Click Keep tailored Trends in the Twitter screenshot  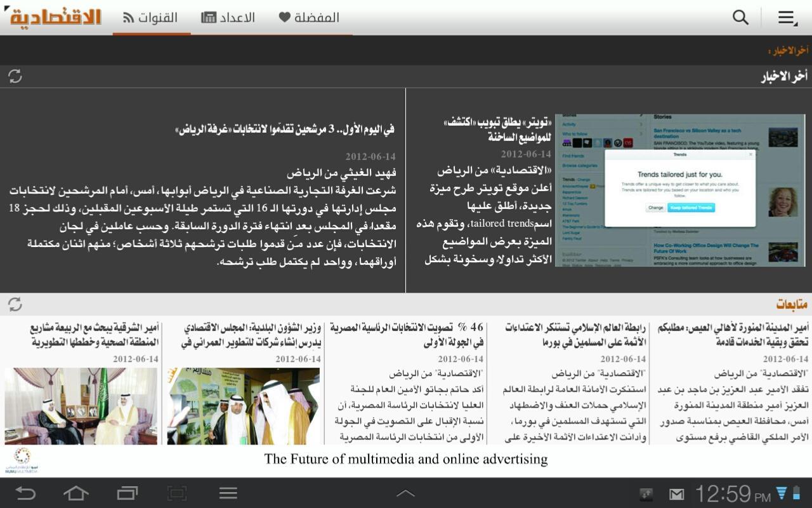click(x=691, y=208)
